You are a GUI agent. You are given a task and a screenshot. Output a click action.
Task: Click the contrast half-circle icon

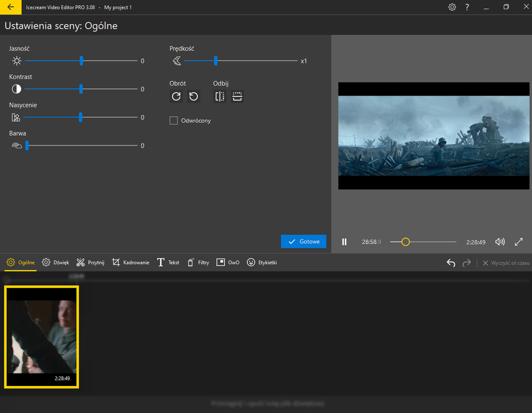17,89
